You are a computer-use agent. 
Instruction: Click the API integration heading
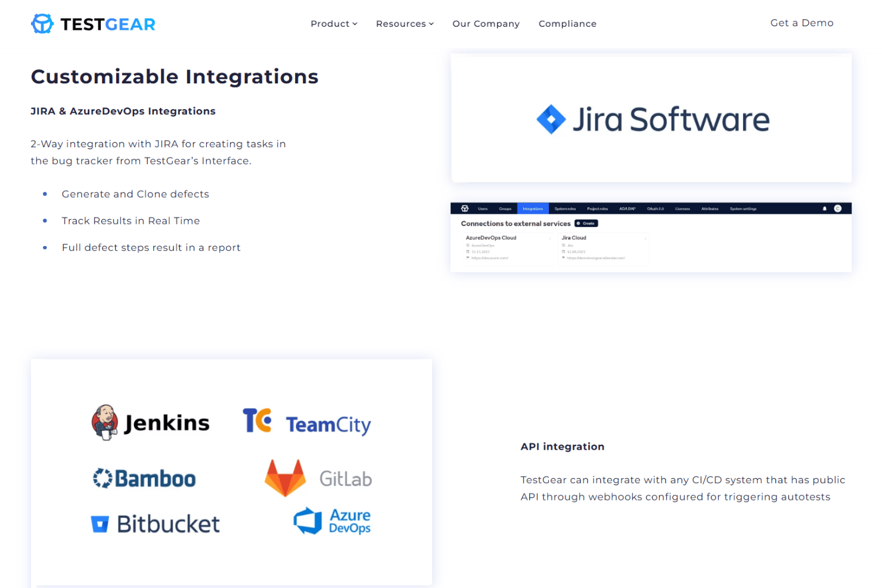tap(563, 446)
